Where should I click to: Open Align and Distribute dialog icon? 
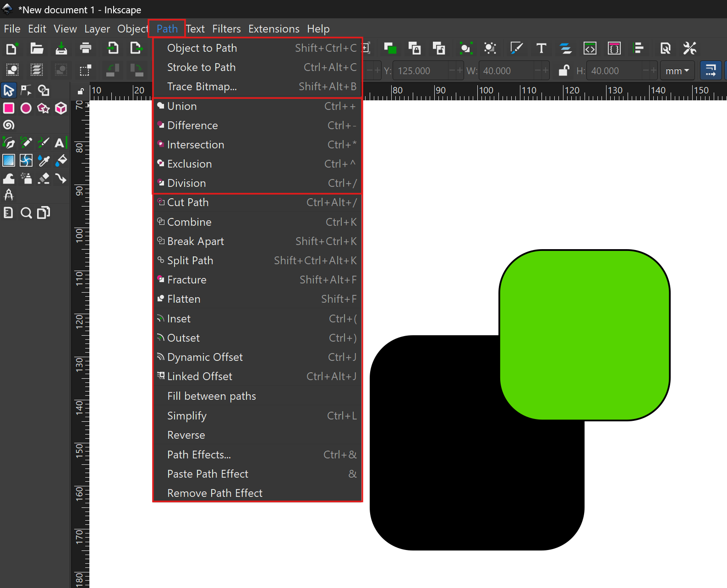point(639,48)
